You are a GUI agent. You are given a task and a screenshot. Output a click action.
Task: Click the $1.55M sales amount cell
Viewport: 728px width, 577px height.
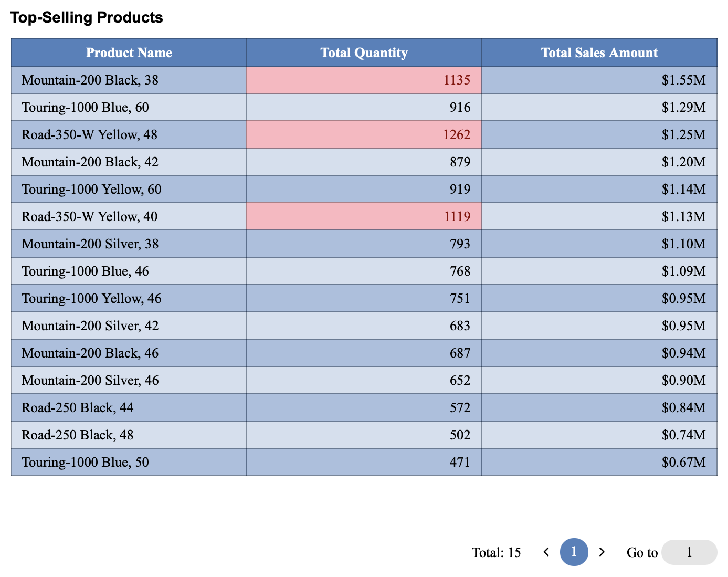coord(599,80)
